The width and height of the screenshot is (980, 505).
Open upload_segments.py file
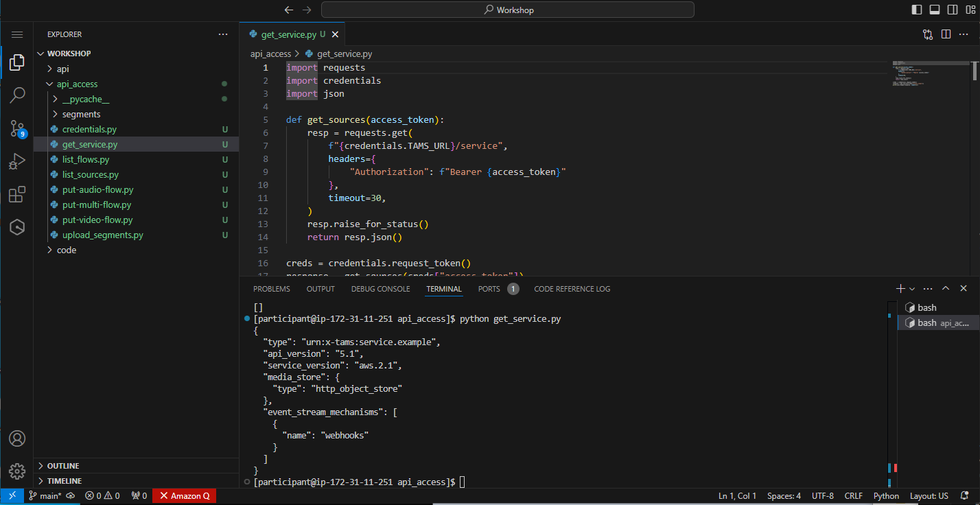pyautogui.click(x=136, y=235)
